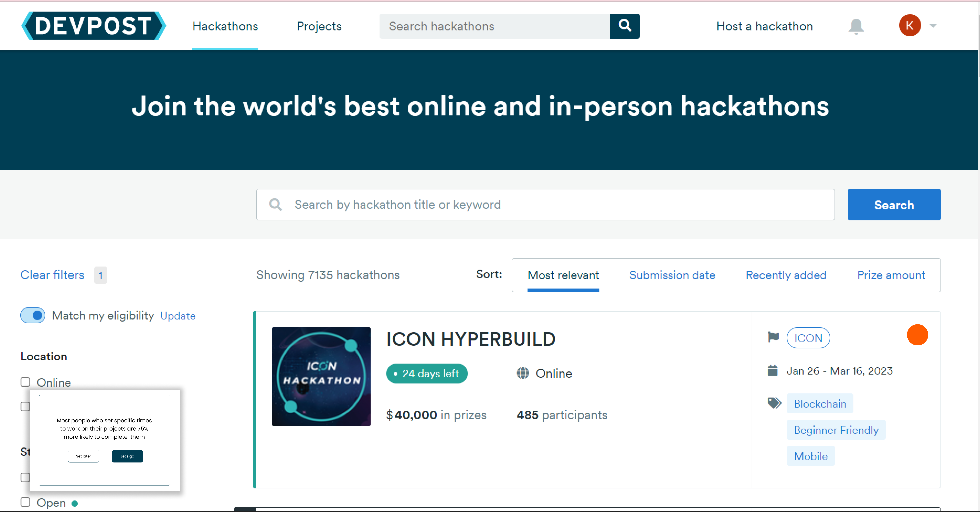Click the flag icon beside ICON
Viewport: 980px width, 512px height.
(773, 337)
